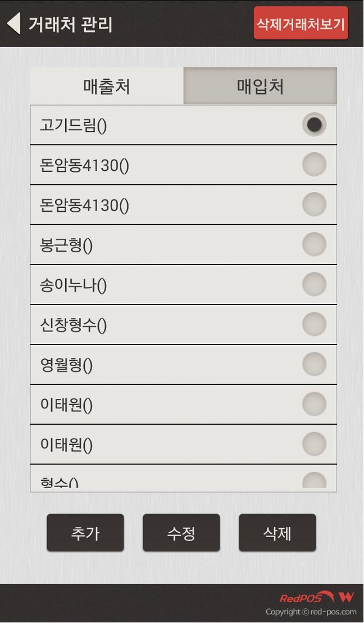
Task: Select the 신창형수() radio button
Action: point(314,324)
